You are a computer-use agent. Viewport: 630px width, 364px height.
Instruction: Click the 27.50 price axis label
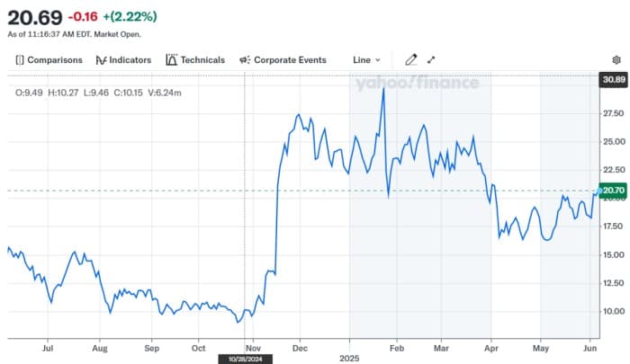(x=615, y=113)
